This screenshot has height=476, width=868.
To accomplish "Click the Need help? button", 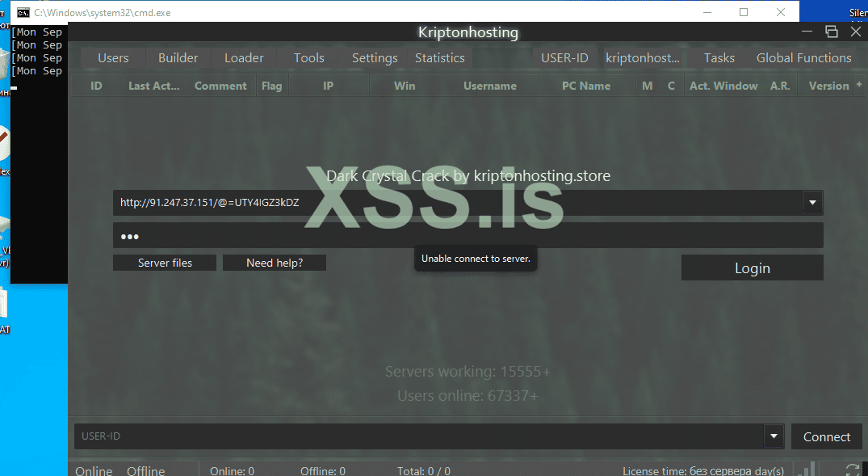I will 274,263.
